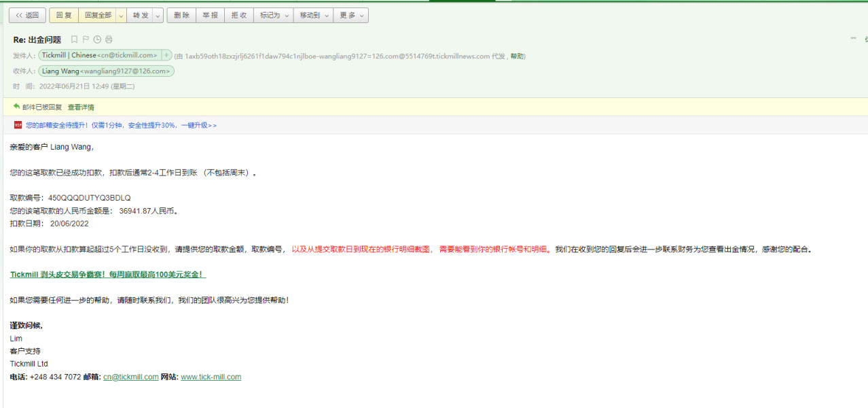Go back with the 返回 button

click(27, 15)
